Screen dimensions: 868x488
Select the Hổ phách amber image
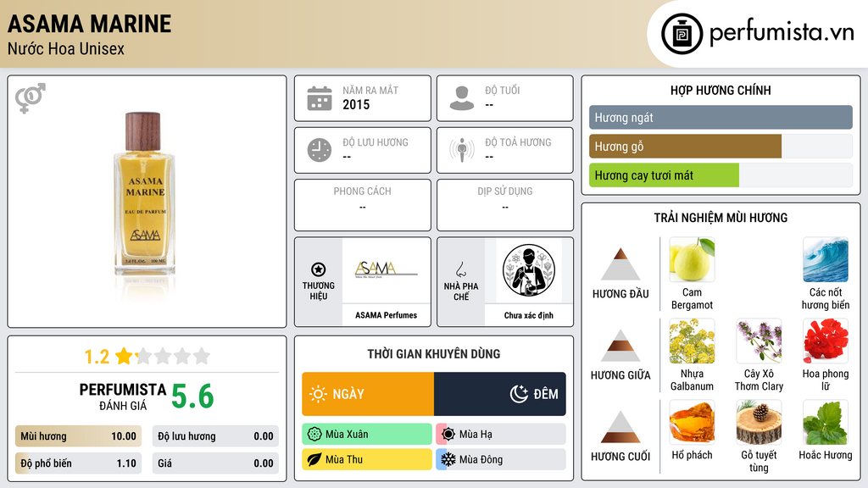pos(692,422)
